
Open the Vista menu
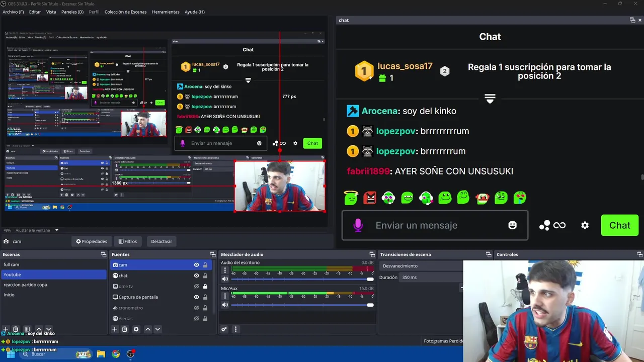pyautogui.click(x=51, y=12)
